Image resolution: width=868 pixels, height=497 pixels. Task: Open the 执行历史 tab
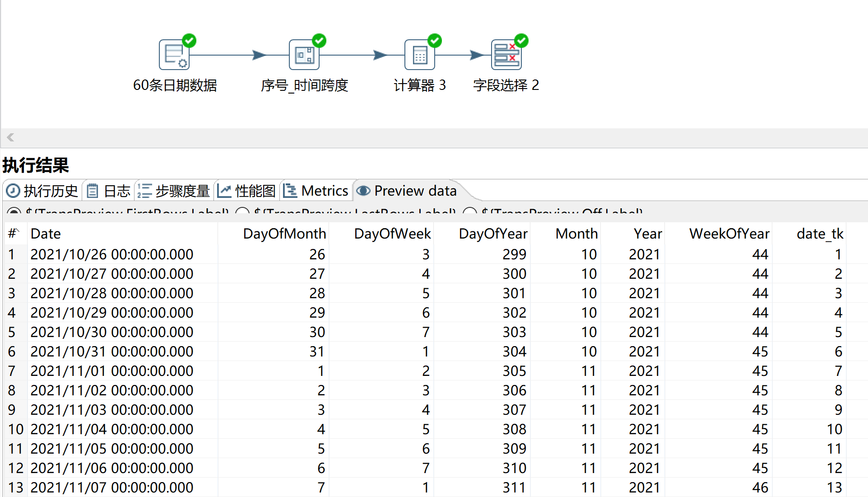pyautogui.click(x=43, y=191)
